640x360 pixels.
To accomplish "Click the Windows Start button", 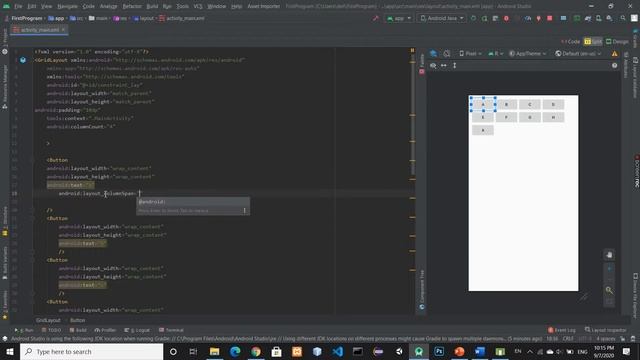I will point(9,351).
